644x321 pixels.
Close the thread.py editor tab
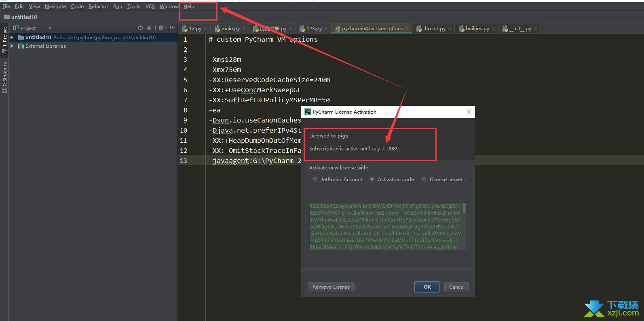coord(450,29)
